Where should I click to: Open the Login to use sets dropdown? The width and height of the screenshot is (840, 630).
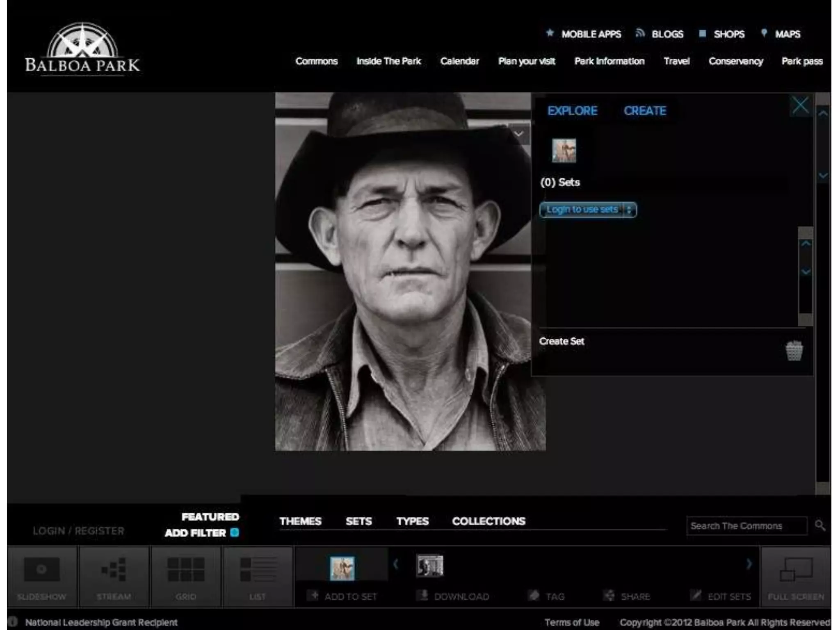[588, 210]
